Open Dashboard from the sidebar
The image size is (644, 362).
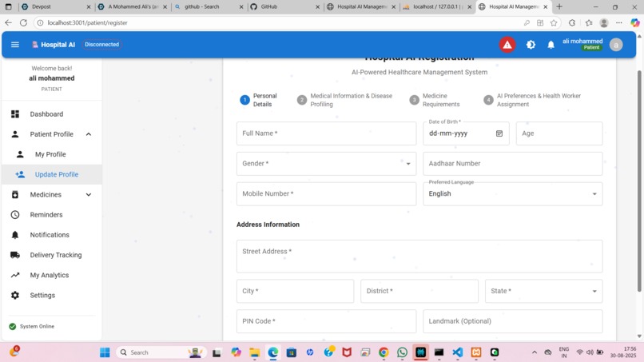(52, 113)
